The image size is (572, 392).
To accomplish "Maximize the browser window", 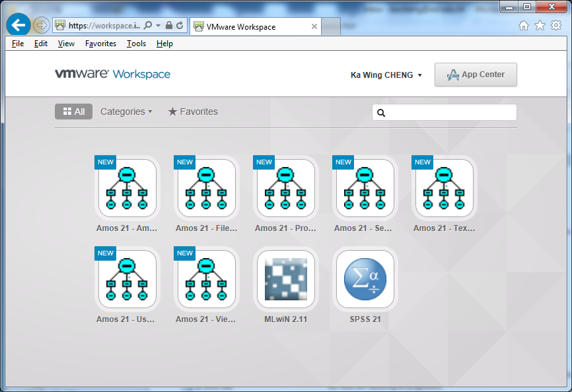I will (x=527, y=7).
